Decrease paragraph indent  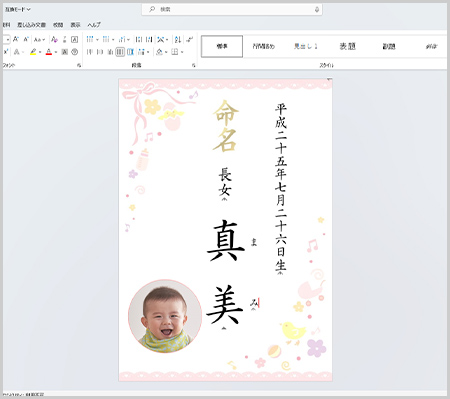139,39
